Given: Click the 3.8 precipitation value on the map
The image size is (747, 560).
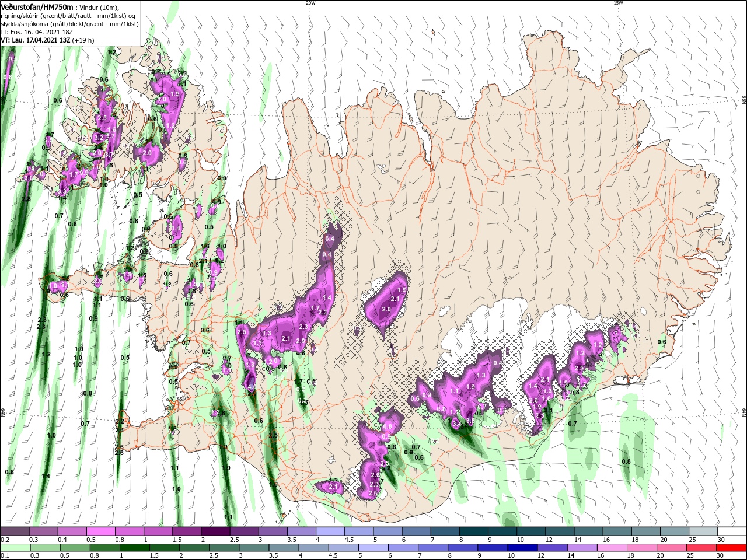Looking at the screenshot, I should tap(469, 420).
